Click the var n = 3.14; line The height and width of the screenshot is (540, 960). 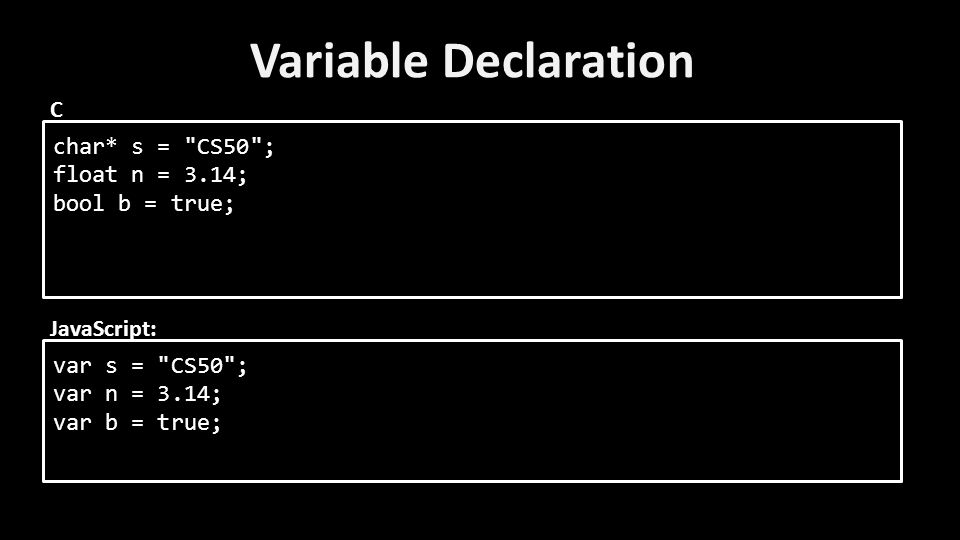(x=137, y=394)
